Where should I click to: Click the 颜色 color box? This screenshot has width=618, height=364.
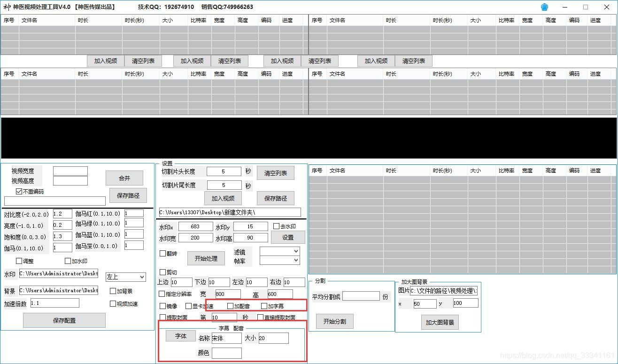pos(227,353)
